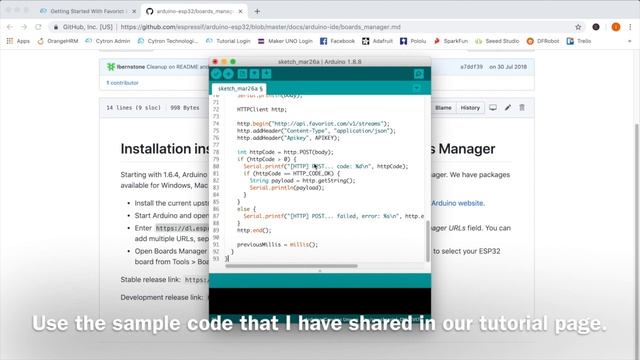Open lbernstone commit author link
640x360 pixels.
point(131,67)
